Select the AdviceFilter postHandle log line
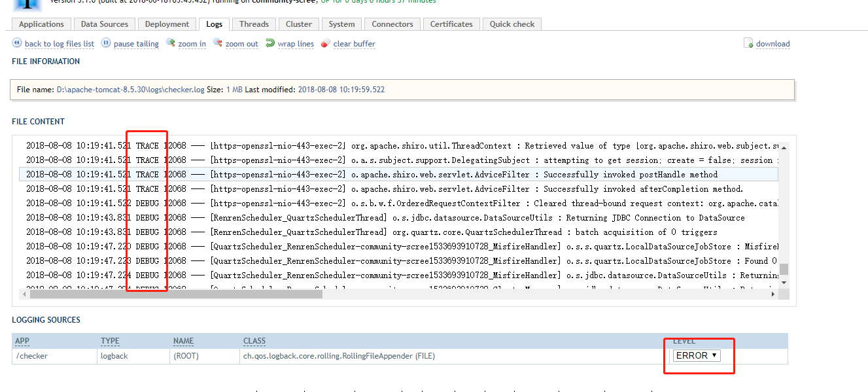This screenshot has height=392, width=868. [x=399, y=175]
